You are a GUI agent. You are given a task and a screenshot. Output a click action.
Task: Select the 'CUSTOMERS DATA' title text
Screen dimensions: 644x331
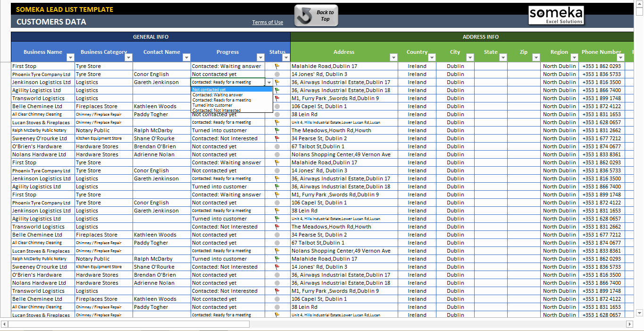point(51,22)
